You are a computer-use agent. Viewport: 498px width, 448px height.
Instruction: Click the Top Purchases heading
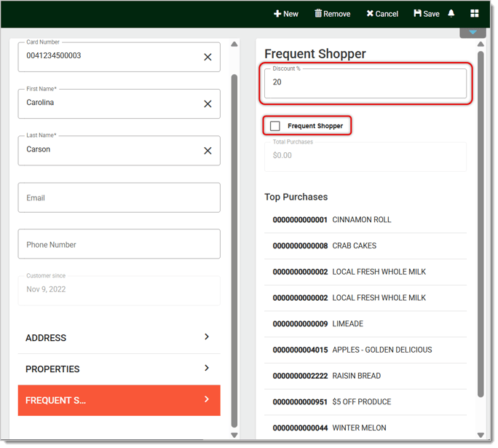296,197
